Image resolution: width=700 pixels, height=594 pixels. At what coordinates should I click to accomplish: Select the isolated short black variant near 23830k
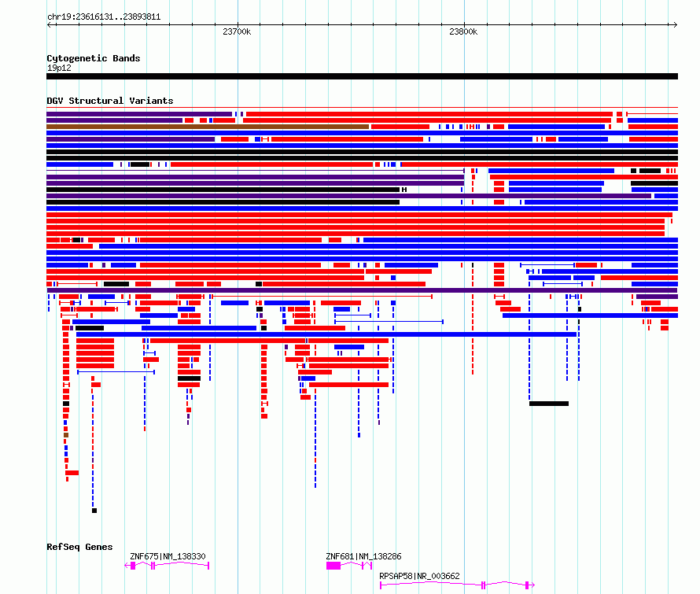(549, 404)
